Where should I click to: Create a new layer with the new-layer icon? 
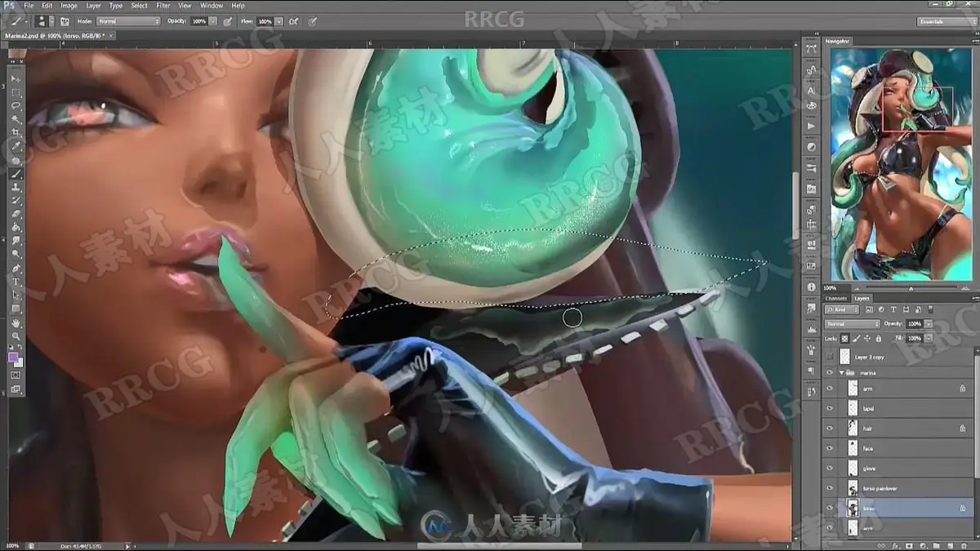pos(950,545)
